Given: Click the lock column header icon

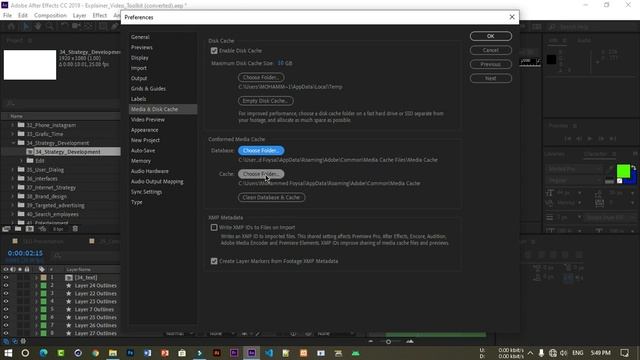Looking at the screenshot, I should (27, 269).
